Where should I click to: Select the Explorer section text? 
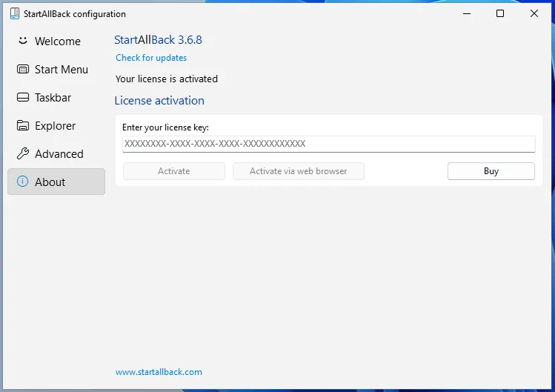coord(56,126)
